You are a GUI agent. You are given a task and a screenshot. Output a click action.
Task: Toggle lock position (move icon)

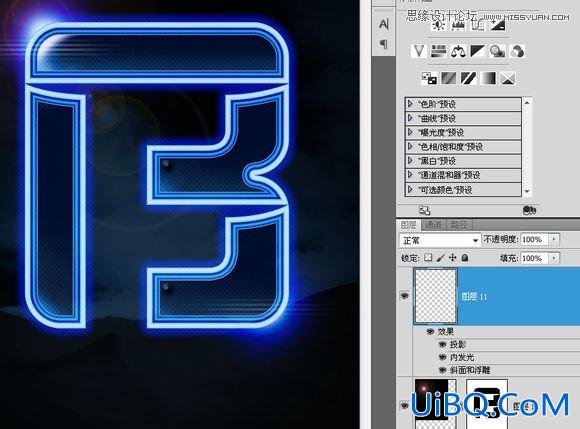(x=452, y=258)
